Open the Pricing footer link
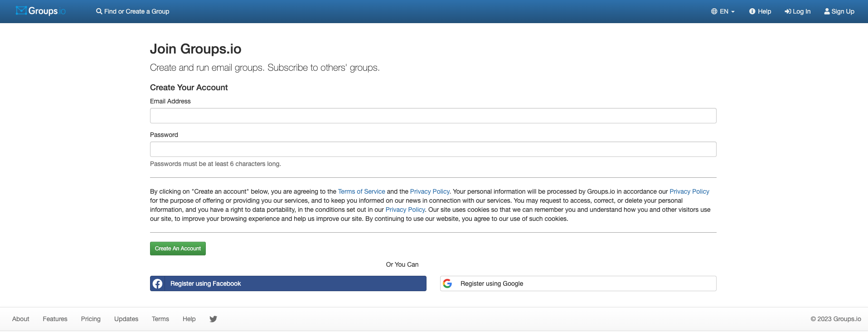Viewport: 868px width, 332px height. [x=91, y=319]
